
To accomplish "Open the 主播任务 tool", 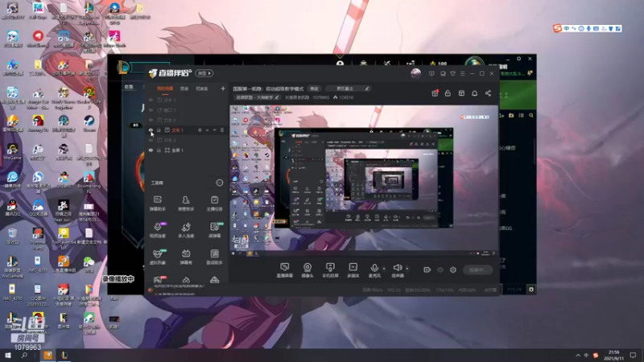I will (x=214, y=204).
